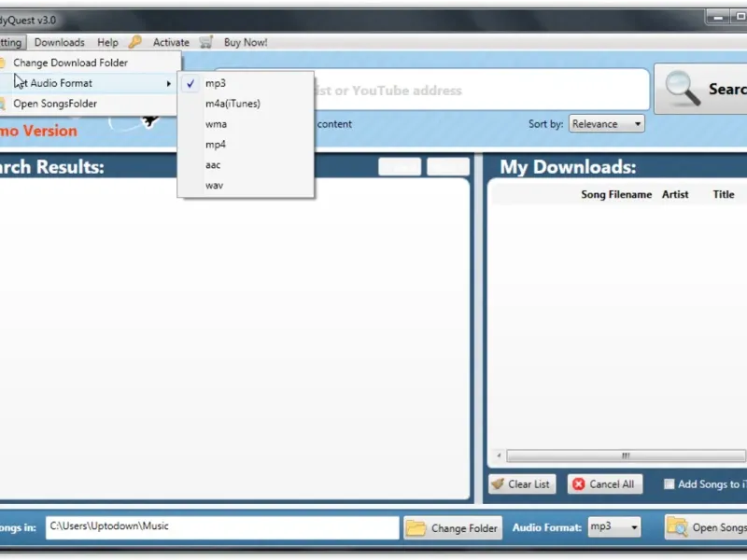747x560 pixels.
Task: Click the download folder path field
Action: pyautogui.click(x=222, y=526)
